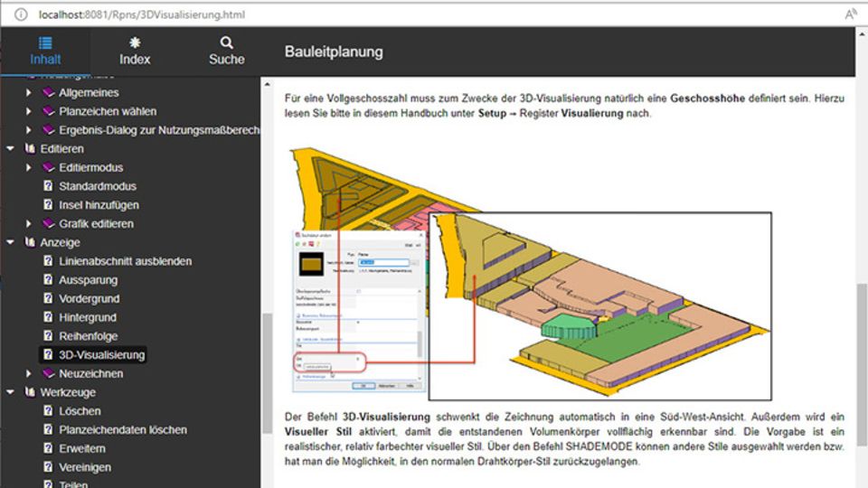Open the Grafik editieren topic
868x488 pixels.
97,223
